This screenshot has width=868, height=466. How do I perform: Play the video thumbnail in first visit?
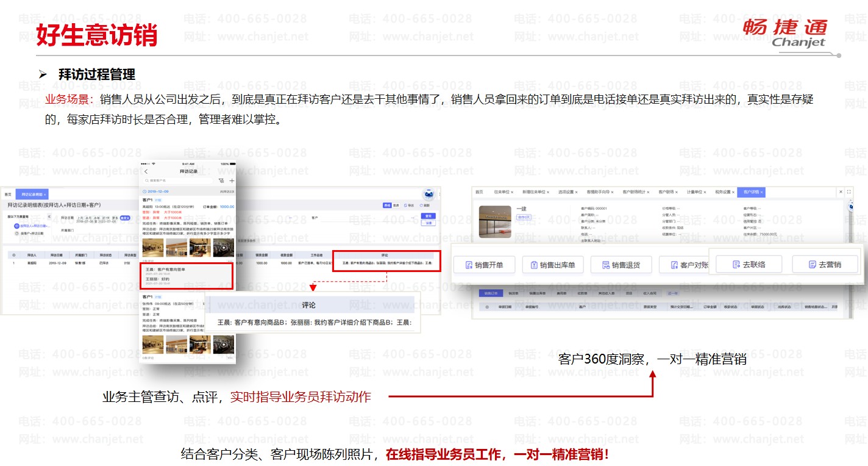pyautogui.click(x=223, y=247)
